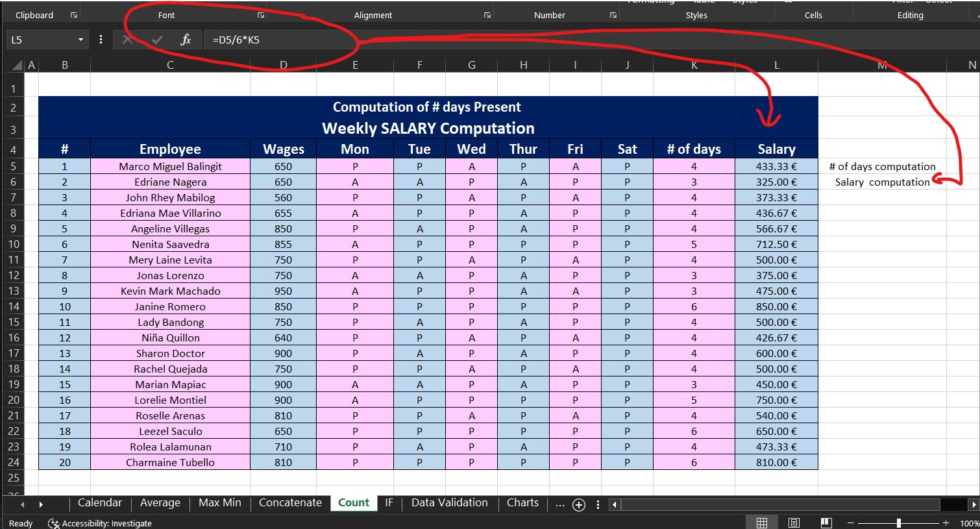Select cell Niña Quillon
Image resolution: width=980 pixels, height=529 pixels.
(170, 338)
